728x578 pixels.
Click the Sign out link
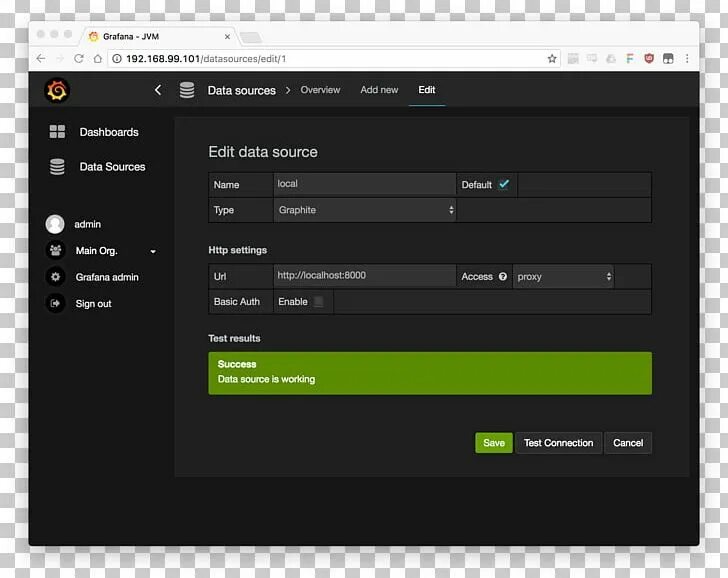93,304
